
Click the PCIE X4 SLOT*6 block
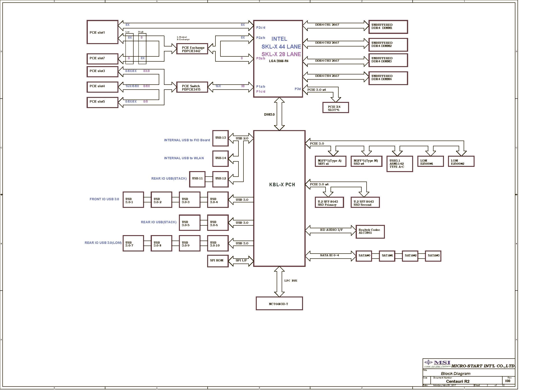336,107
